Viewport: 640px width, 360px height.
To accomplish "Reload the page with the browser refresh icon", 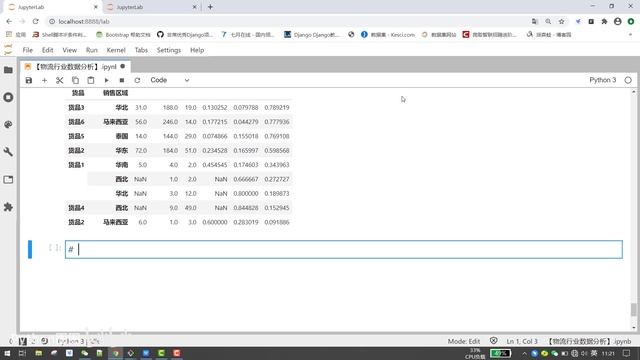I will click(36, 21).
